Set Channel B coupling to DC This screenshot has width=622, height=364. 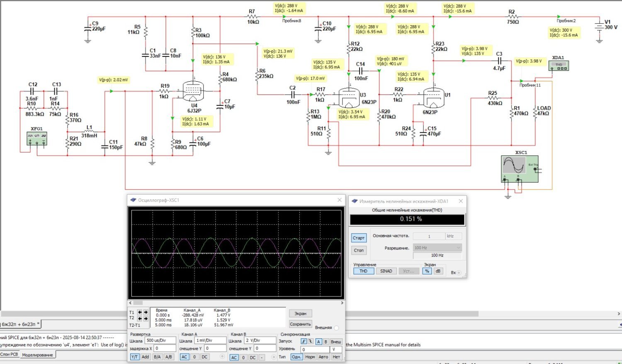pos(253,357)
